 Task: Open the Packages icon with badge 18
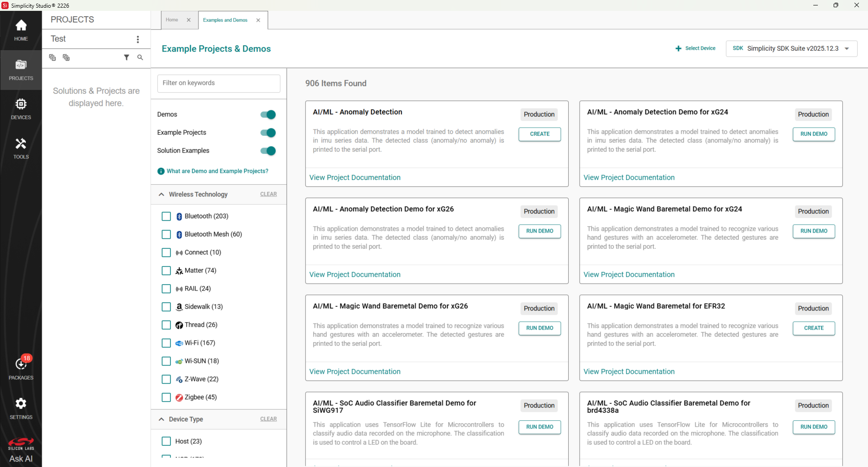pyautogui.click(x=21, y=368)
